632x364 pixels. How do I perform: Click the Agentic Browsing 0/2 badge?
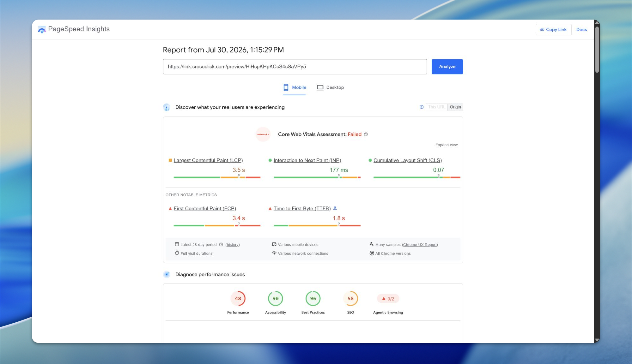[388, 299]
